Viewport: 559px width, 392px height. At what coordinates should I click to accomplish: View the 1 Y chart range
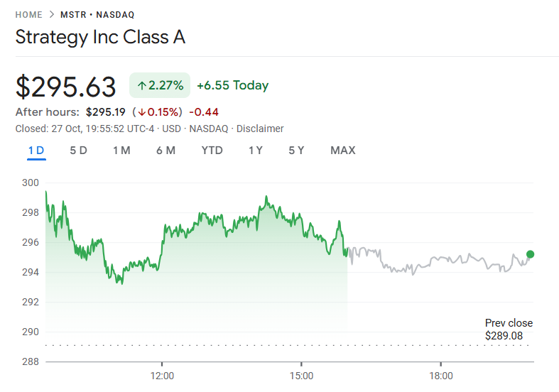click(x=256, y=151)
